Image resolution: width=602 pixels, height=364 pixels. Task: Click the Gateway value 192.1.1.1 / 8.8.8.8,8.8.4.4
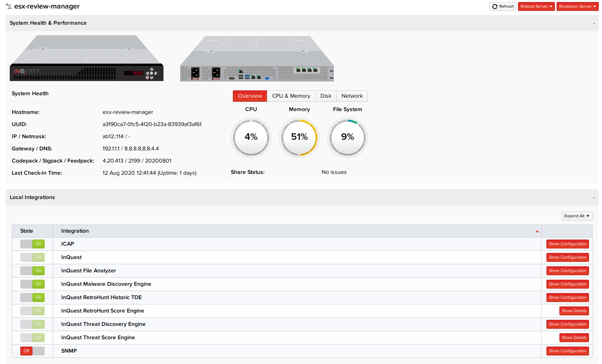click(x=131, y=149)
